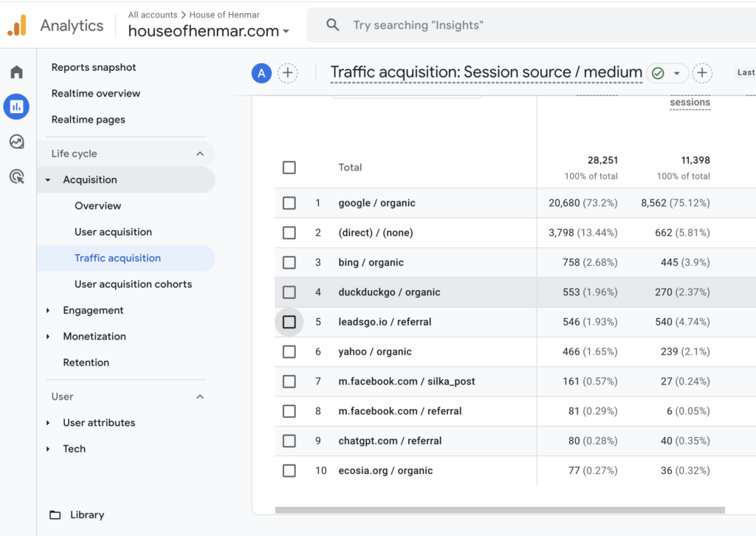Image resolution: width=756 pixels, height=536 pixels.
Task: Check the (direct) / (none) row checkbox
Action: pos(289,233)
